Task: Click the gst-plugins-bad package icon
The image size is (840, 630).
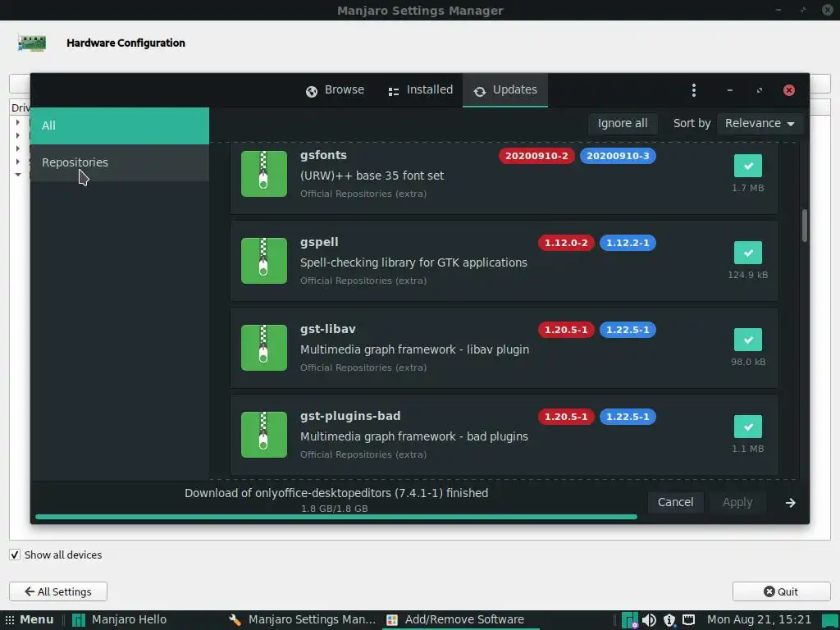Action: pos(263,435)
